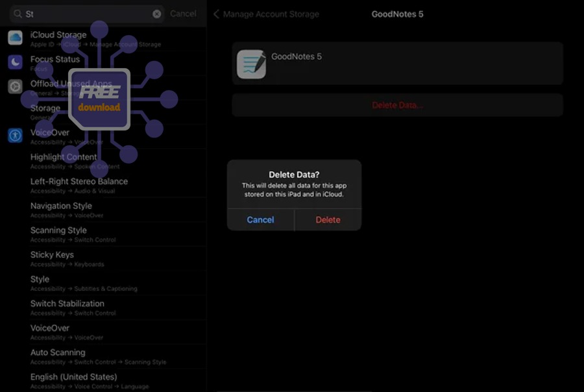Click the GoodNotes 5 app icon
The image size is (584, 392).
[x=251, y=64]
